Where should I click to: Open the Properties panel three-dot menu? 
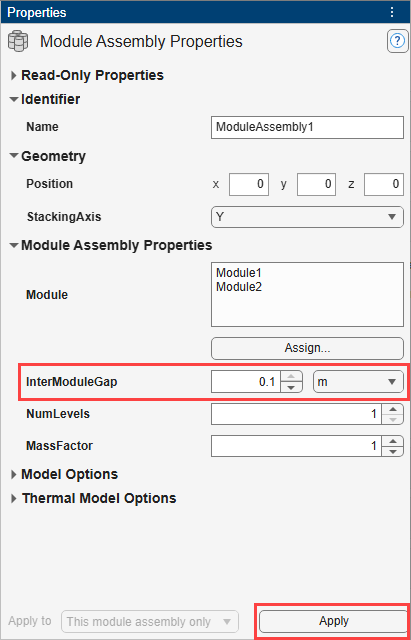pyautogui.click(x=392, y=12)
